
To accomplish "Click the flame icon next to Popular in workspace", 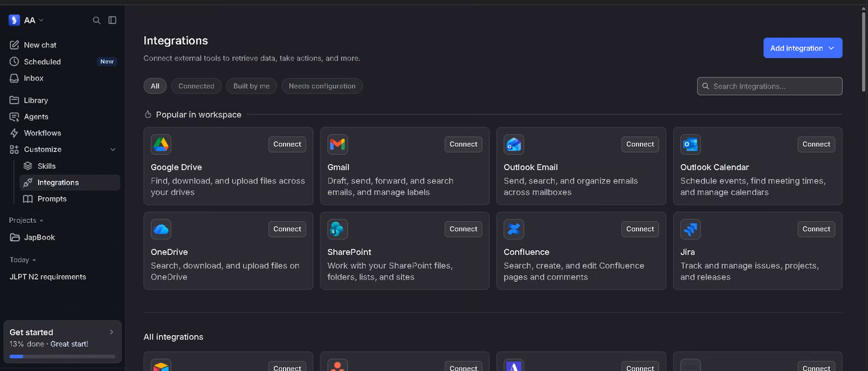I will click(148, 115).
